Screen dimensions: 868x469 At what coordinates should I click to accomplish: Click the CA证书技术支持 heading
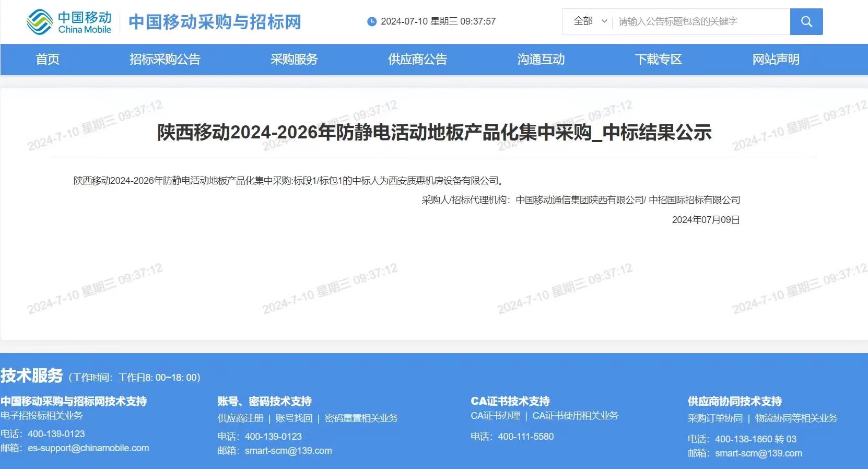tap(510, 401)
